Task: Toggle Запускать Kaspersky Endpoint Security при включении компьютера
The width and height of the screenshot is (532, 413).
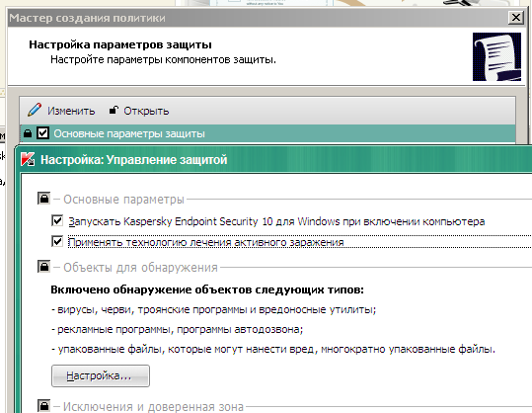Action: (57, 220)
